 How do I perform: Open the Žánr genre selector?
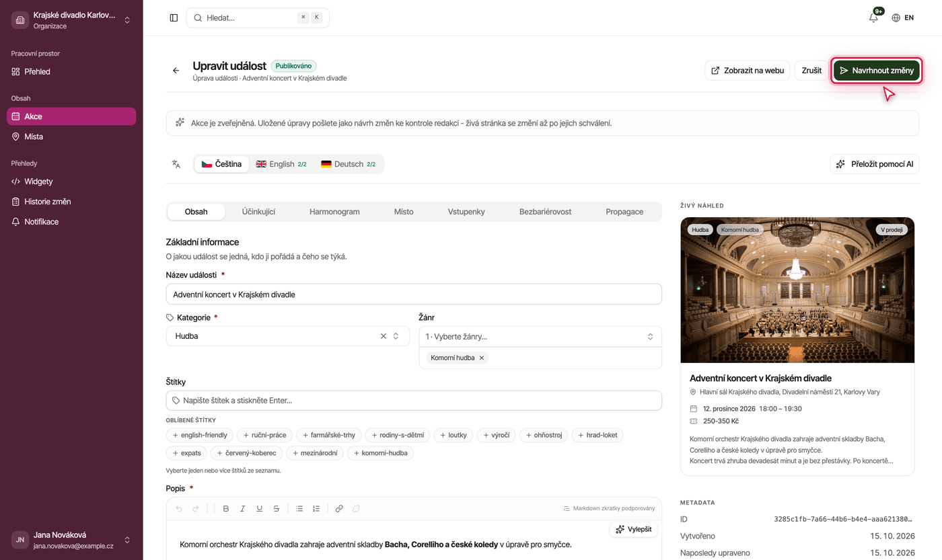click(540, 337)
